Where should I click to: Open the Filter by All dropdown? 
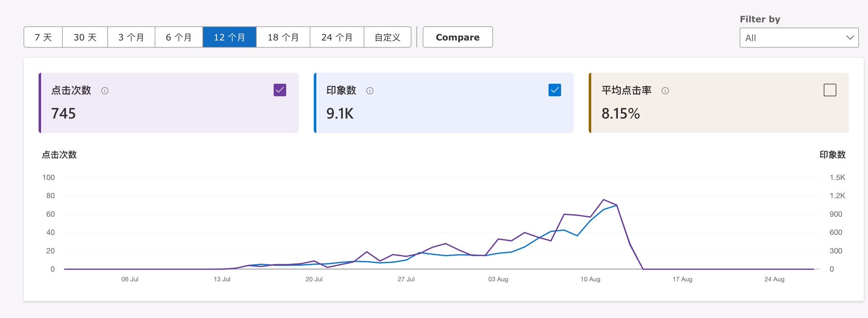(x=798, y=38)
